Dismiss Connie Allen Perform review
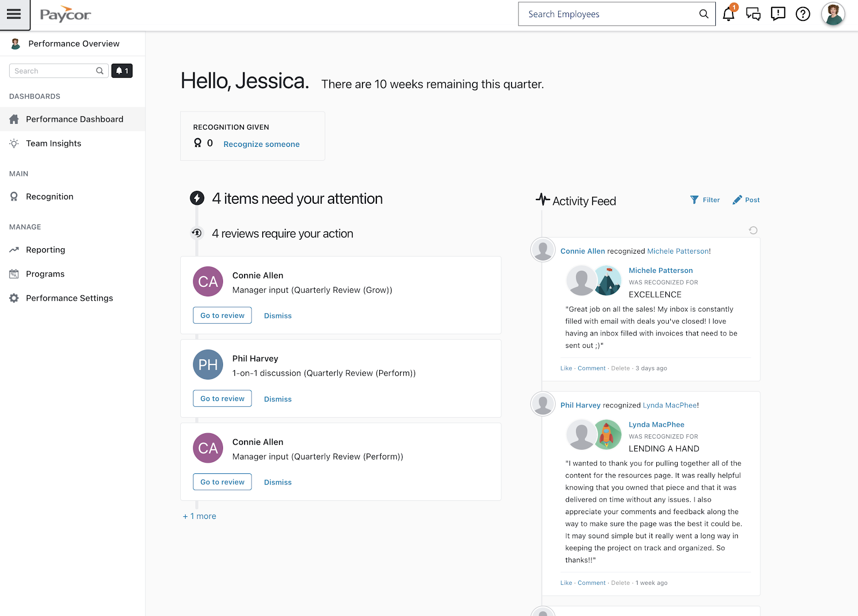This screenshot has width=858, height=616. point(278,483)
